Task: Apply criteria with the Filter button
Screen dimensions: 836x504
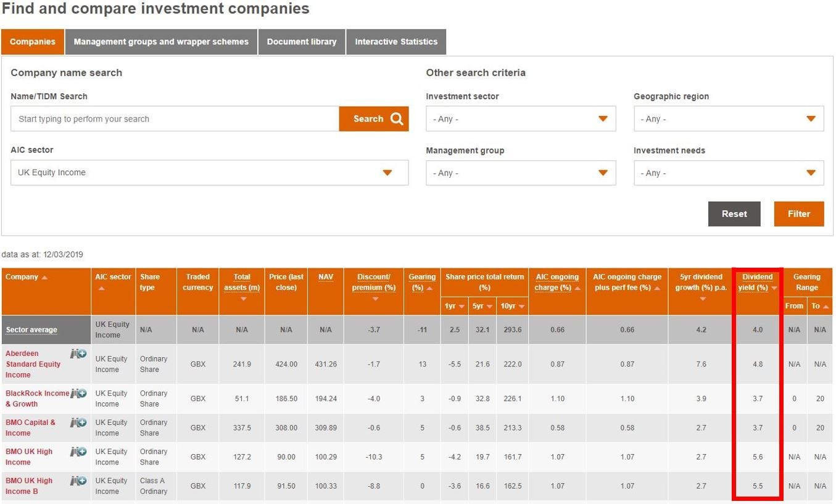Action: (799, 214)
